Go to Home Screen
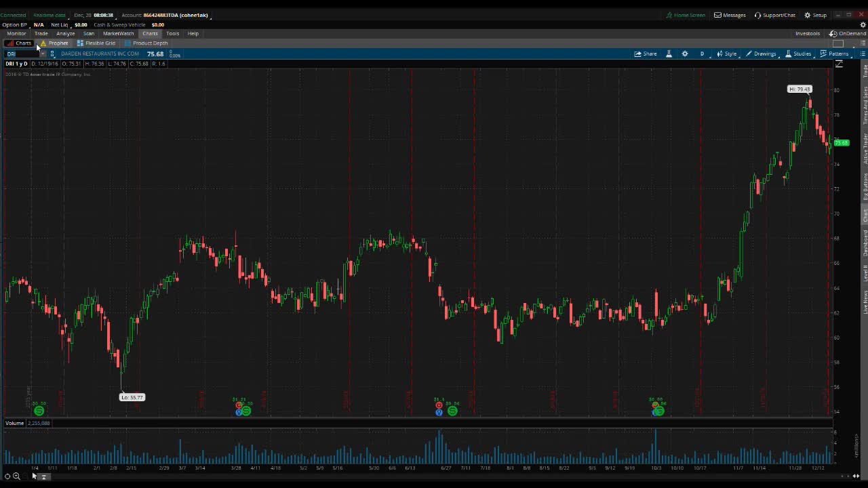The height and width of the screenshot is (488, 868). 686,15
